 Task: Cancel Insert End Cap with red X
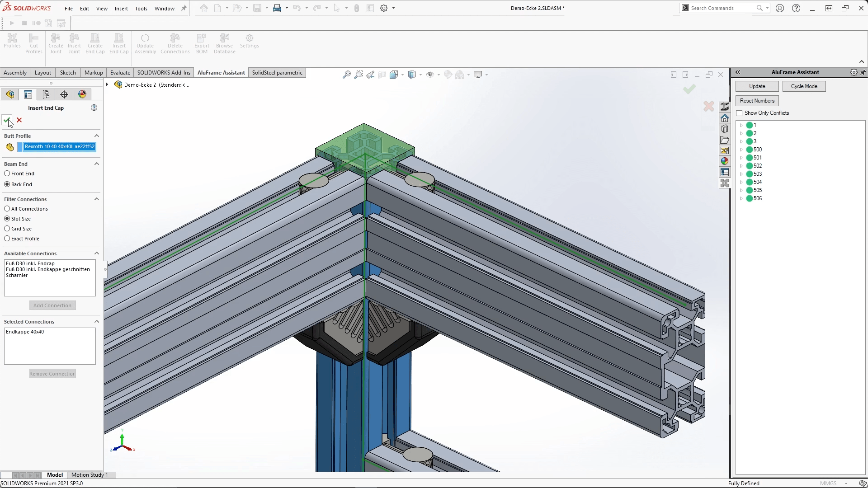click(x=19, y=120)
